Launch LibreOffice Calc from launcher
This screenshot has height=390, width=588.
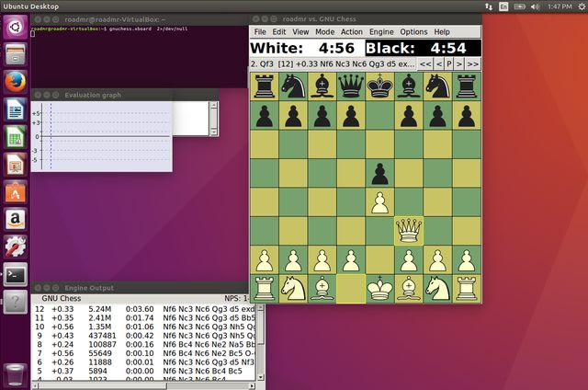[x=16, y=137]
